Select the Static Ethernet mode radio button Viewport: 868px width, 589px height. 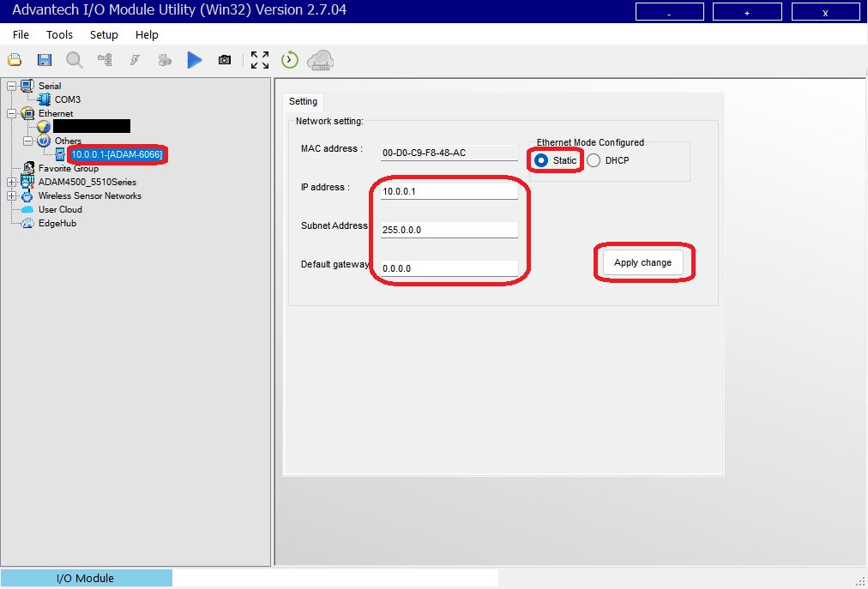click(541, 160)
